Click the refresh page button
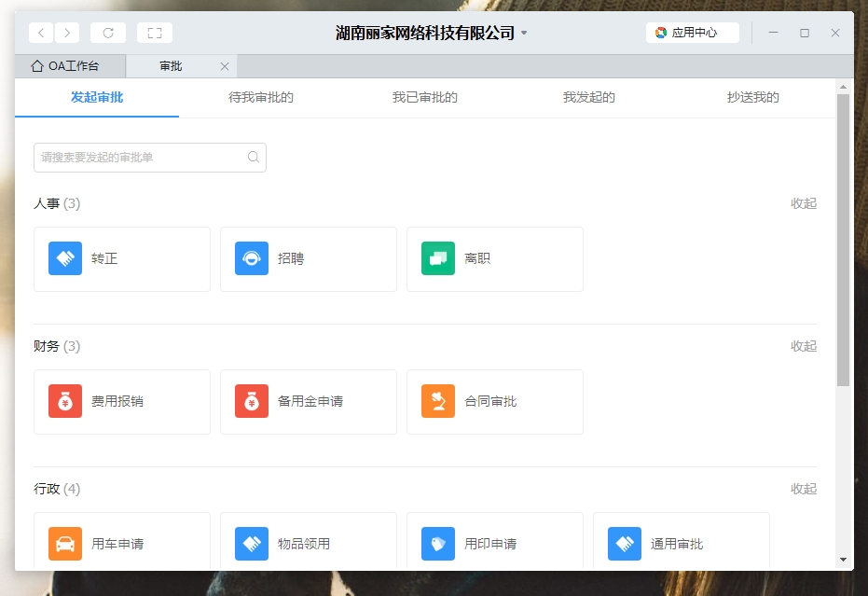Viewport: 868px width, 596px height. (108, 33)
